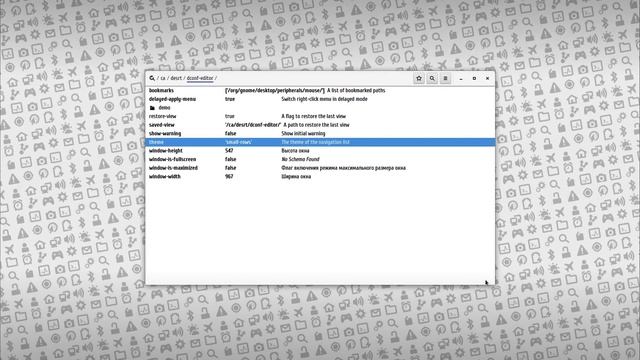The image size is (640, 360).
Task: Select the window-width key
Action: [x=320, y=176]
